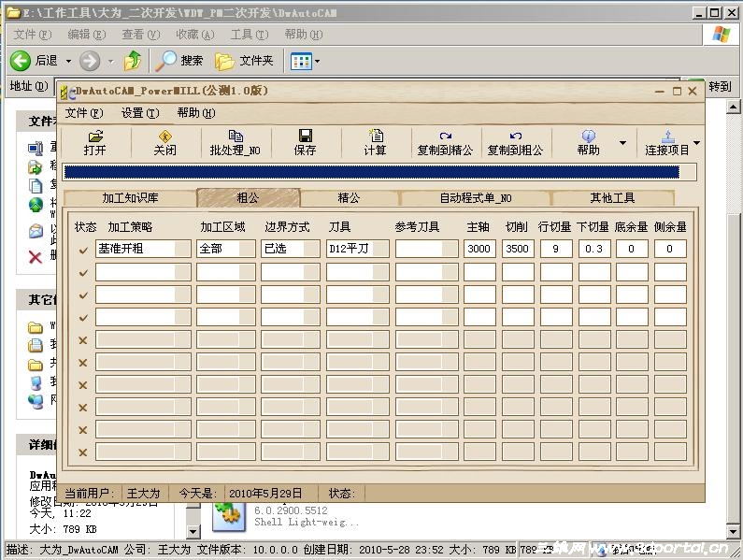
Task: Click the 复制到精公 toolbar icon
Action: coord(445,136)
